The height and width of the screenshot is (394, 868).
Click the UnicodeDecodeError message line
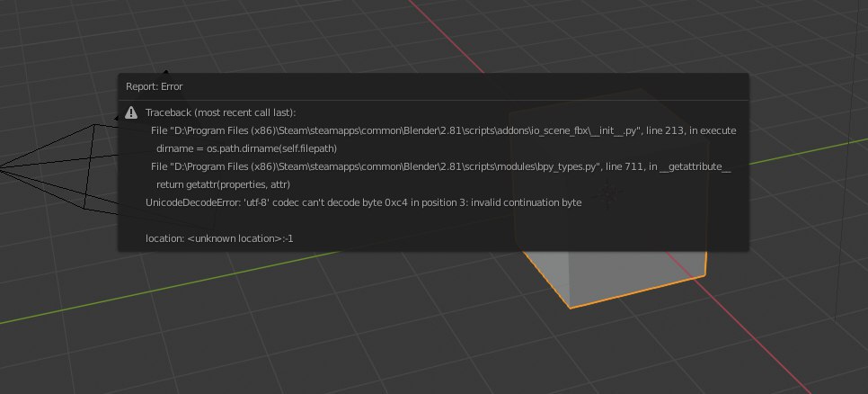[364, 202]
